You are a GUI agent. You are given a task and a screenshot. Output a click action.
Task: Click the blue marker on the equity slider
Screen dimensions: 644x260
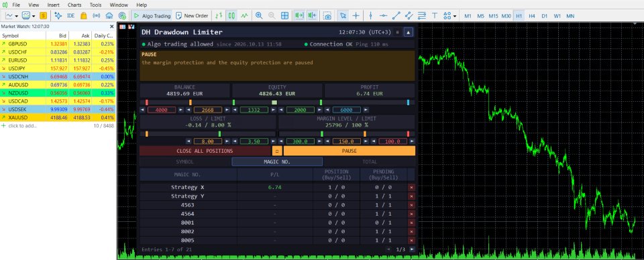408,102
